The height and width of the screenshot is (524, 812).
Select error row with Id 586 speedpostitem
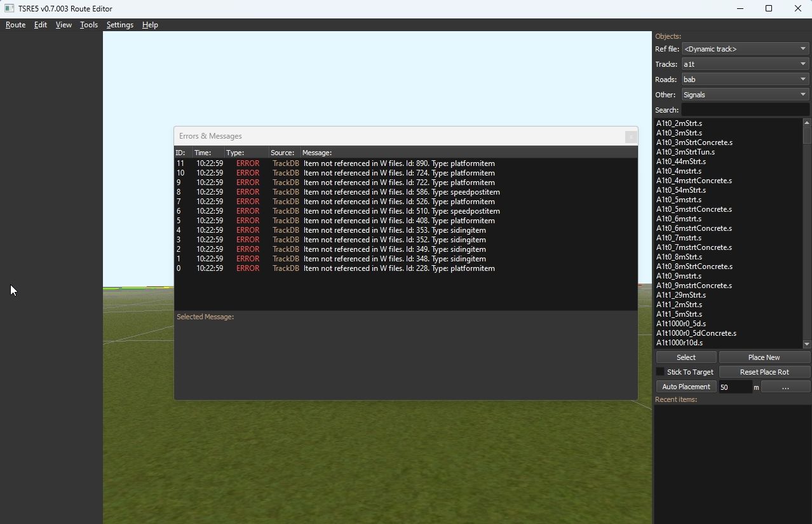[x=401, y=192]
